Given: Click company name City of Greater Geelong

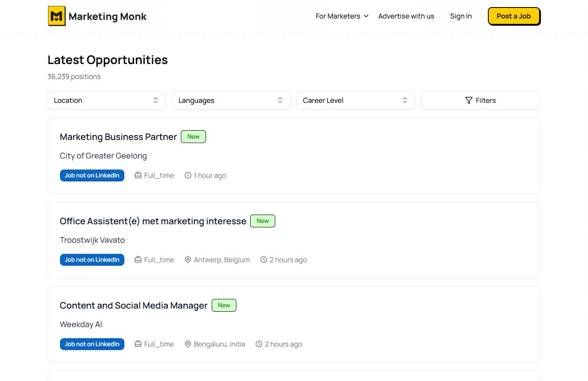Looking at the screenshot, I should 103,156.
